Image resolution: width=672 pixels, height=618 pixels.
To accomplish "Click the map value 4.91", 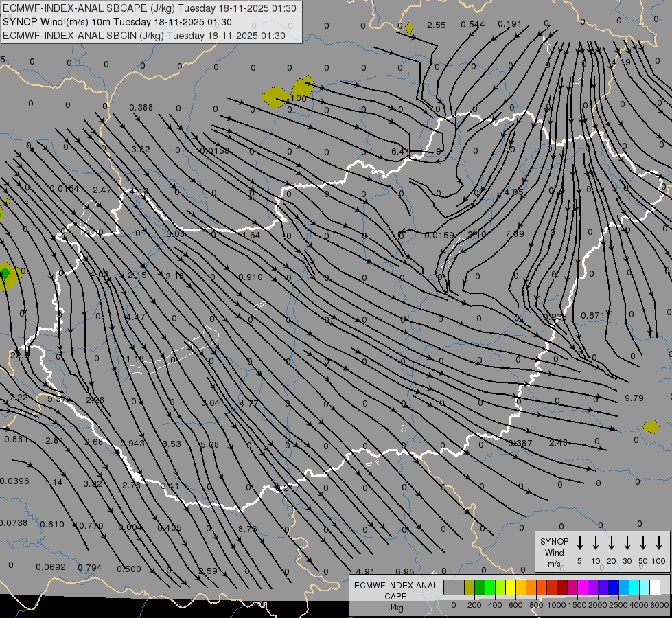I will (365, 571).
